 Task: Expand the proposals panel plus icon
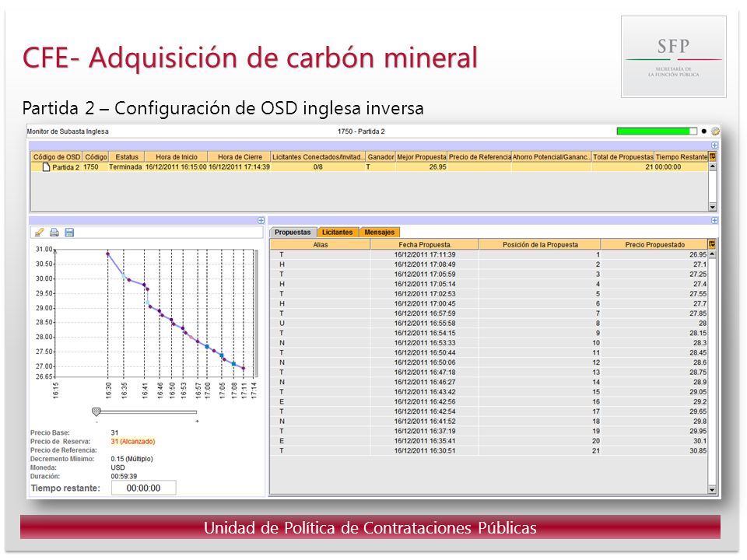click(714, 220)
